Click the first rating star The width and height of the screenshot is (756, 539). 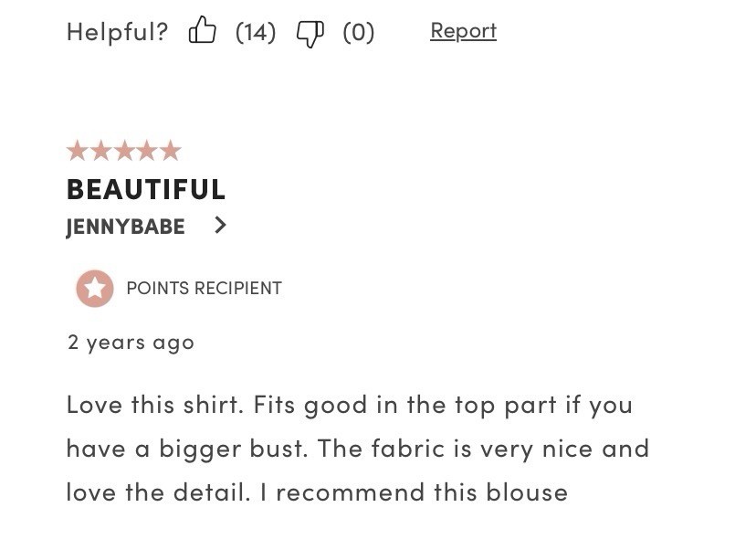77,151
